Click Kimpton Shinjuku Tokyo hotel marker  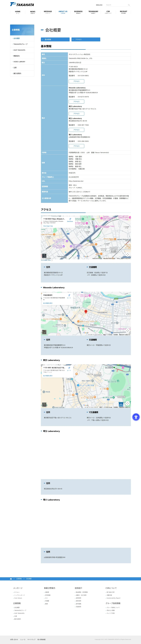coord(96,226)
